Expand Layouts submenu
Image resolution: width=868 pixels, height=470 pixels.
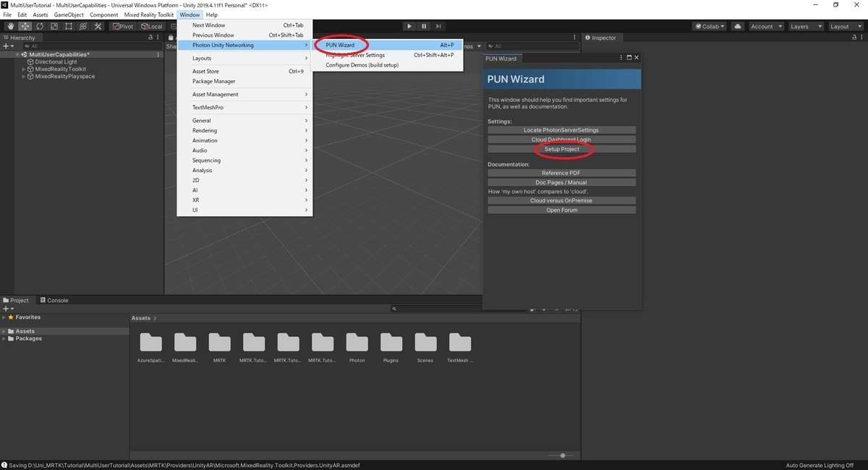[x=244, y=58]
